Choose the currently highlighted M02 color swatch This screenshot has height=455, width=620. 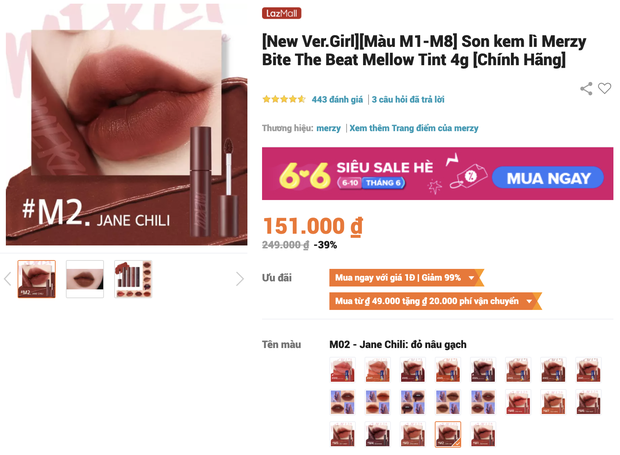448,434
